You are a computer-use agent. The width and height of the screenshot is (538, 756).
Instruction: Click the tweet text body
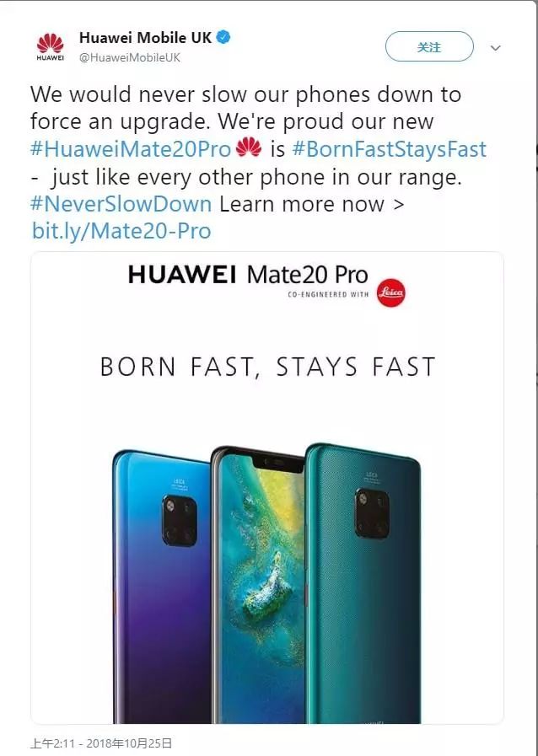pyautogui.click(x=258, y=163)
